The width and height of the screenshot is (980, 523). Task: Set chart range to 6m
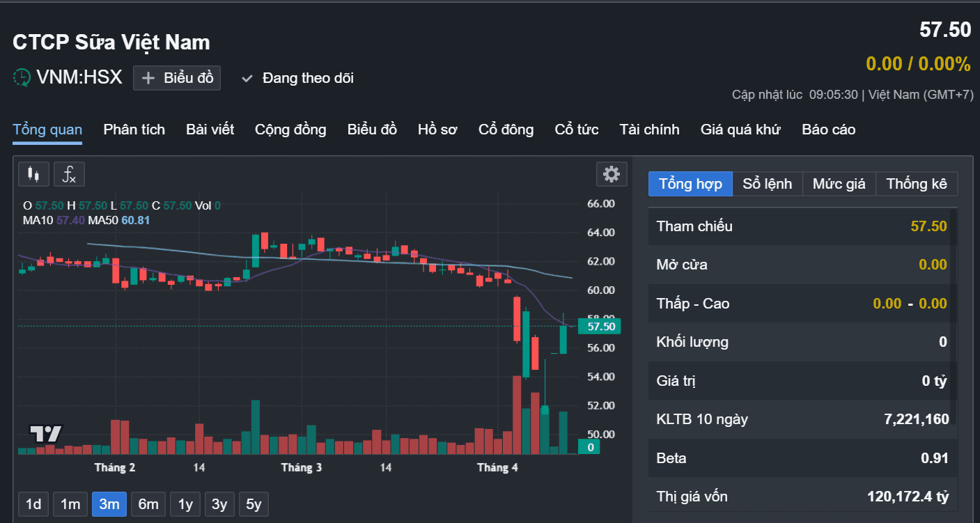click(148, 504)
